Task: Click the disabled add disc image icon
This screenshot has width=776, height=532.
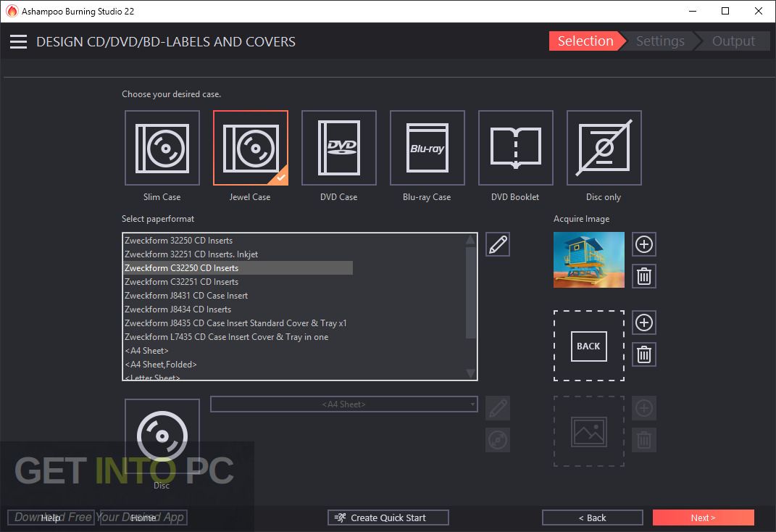Action: tap(644, 408)
